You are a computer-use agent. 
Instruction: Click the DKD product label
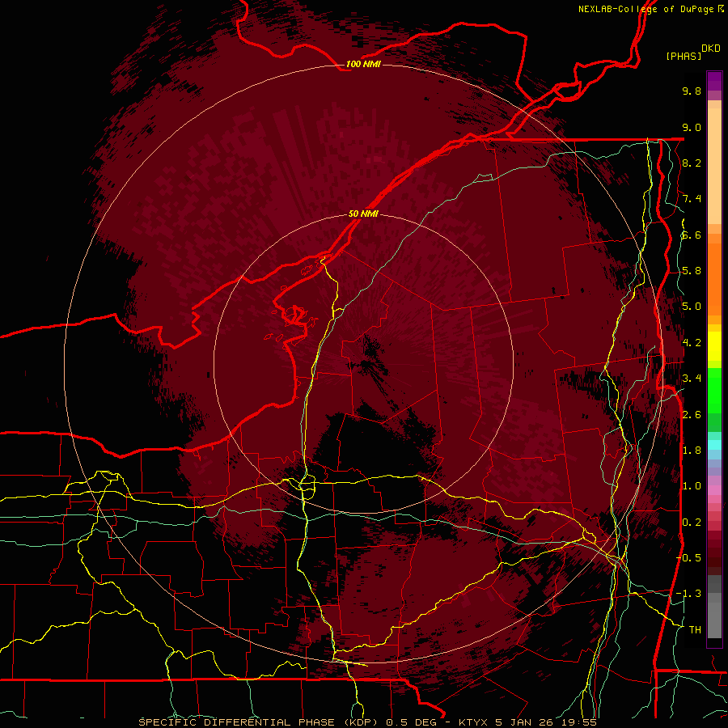[x=711, y=49]
